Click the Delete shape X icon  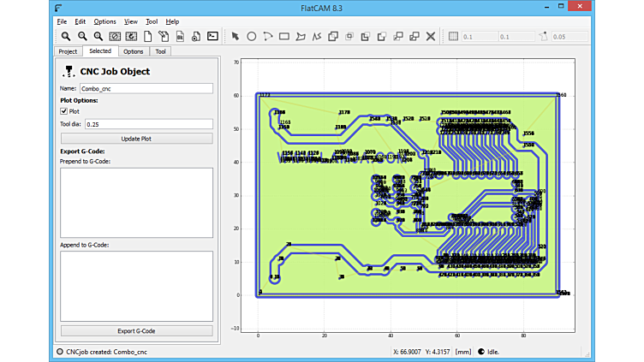coord(431,36)
